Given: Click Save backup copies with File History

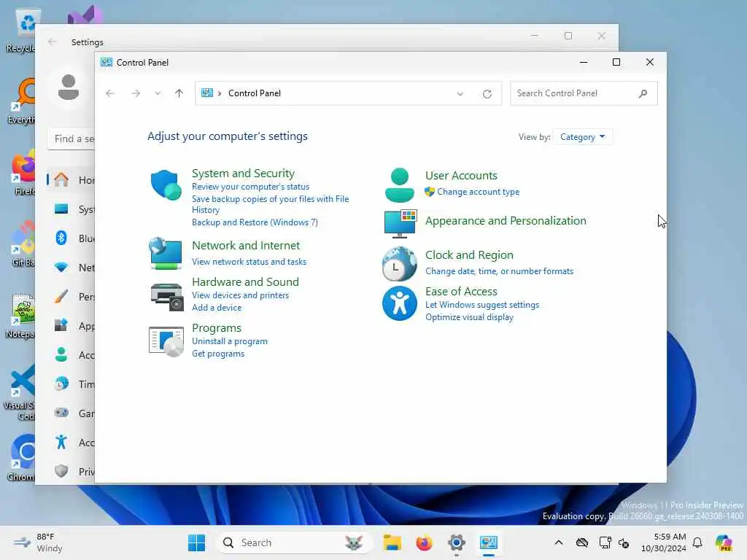Looking at the screenshot, I should [x=270, y=204].
